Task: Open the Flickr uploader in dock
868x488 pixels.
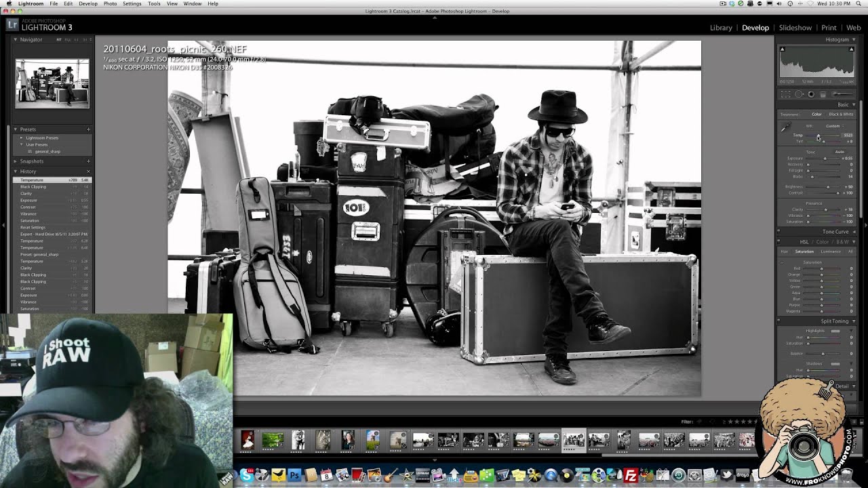Action: click(x=454, y=476)
